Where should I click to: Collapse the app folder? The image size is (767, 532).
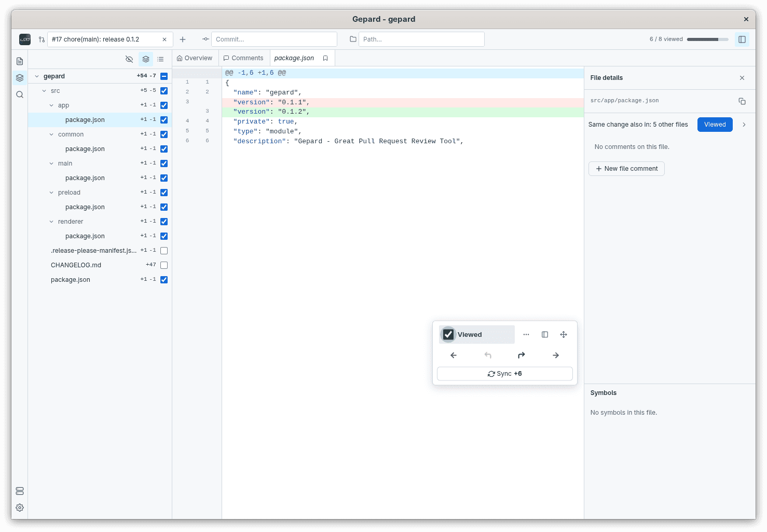coord(51,105)
